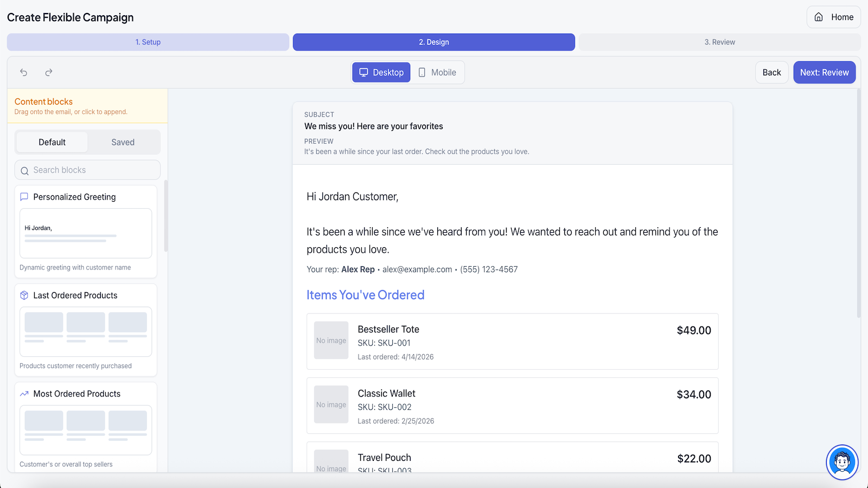Click the Next: Review button

[x=825, y=72]
